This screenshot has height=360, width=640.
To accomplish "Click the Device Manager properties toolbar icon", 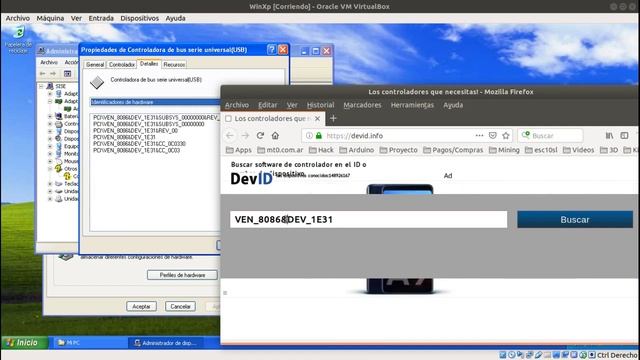I will 68,73.
